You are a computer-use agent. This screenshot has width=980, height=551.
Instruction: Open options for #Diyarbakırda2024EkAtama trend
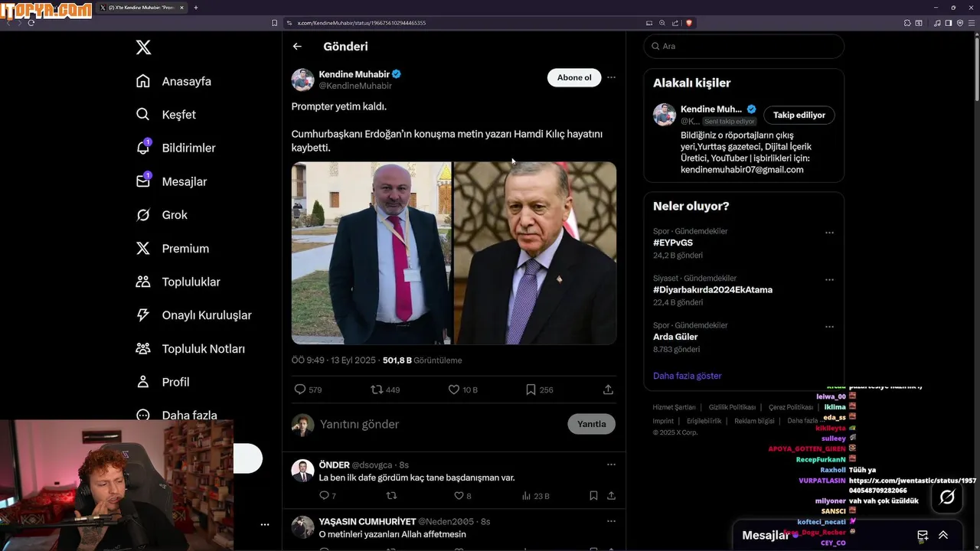[829, 280]
